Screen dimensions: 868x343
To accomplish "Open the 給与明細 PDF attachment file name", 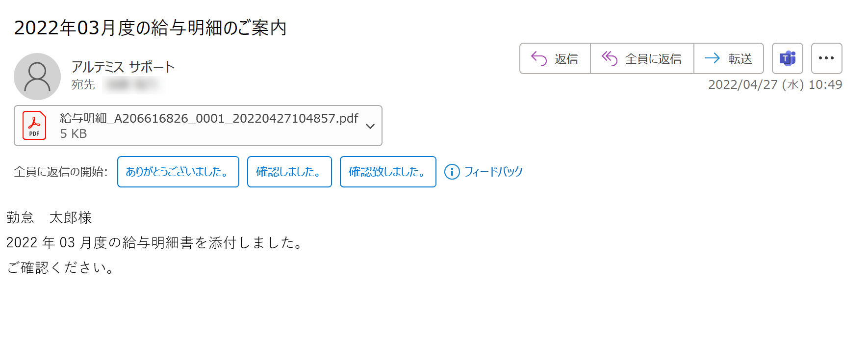I will (209, 119).
